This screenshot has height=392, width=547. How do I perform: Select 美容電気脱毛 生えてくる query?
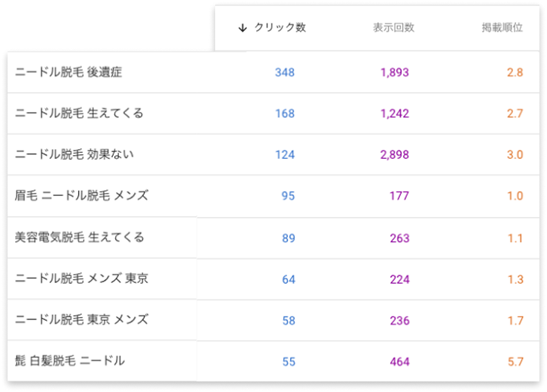pyautogui.click(x=80, y=238)
